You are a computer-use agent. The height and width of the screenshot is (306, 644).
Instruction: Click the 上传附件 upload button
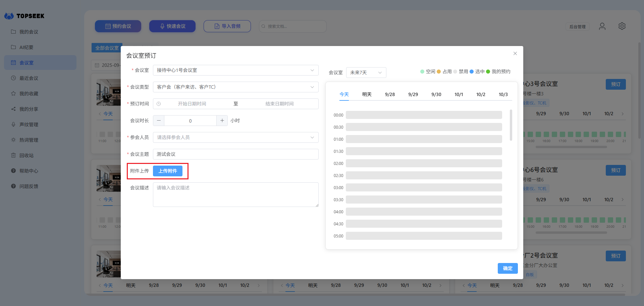pos(168,171)
